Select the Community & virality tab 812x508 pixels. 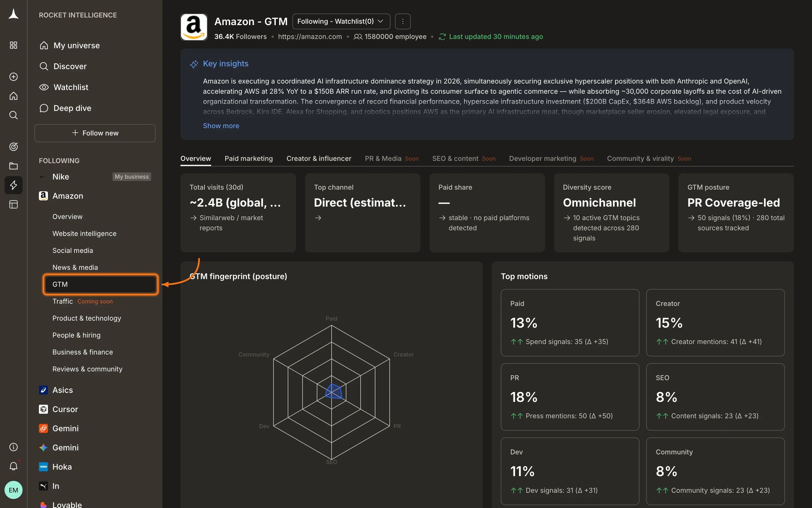coord(649,159)
